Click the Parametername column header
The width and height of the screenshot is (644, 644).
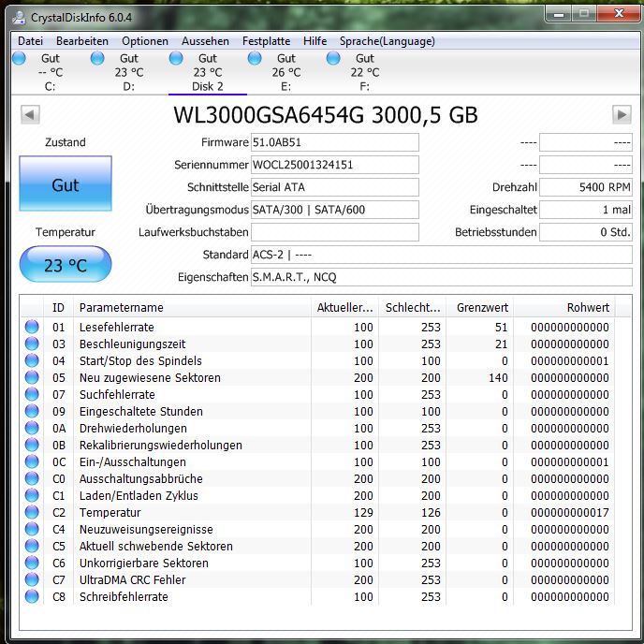click(192, 308)
